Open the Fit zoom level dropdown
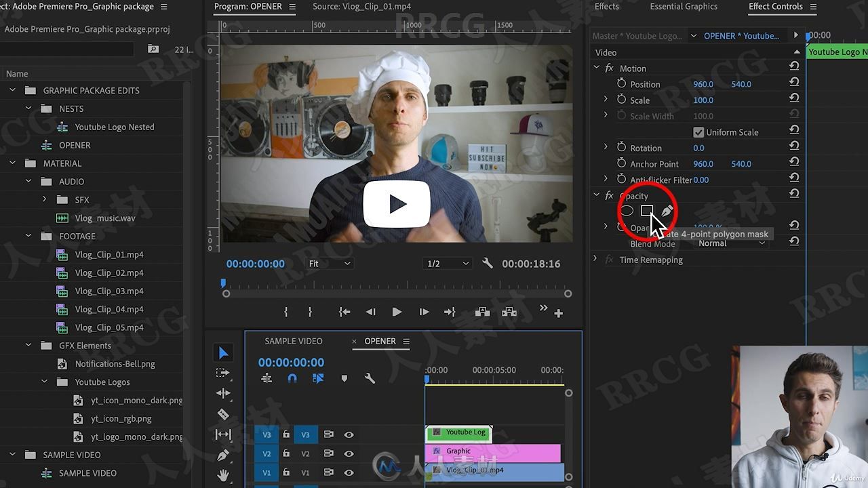868x488 pixels. 330,264
